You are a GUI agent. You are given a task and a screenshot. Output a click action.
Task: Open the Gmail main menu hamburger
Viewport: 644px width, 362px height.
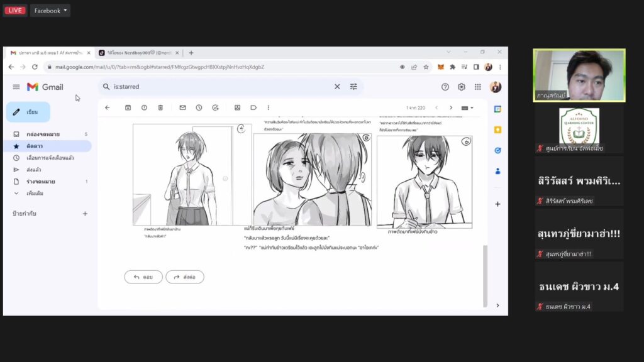pyautogui.click(x=16, y=87)
